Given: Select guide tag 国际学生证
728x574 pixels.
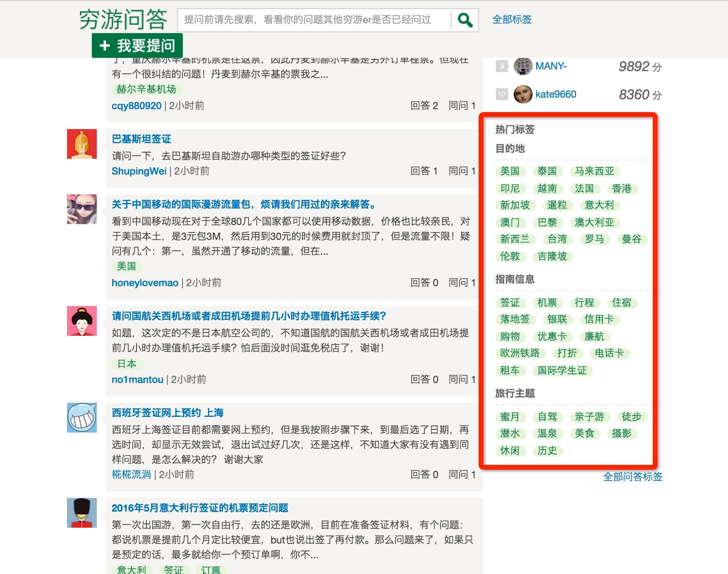Looking at the screenshot, I should [562, 371].
